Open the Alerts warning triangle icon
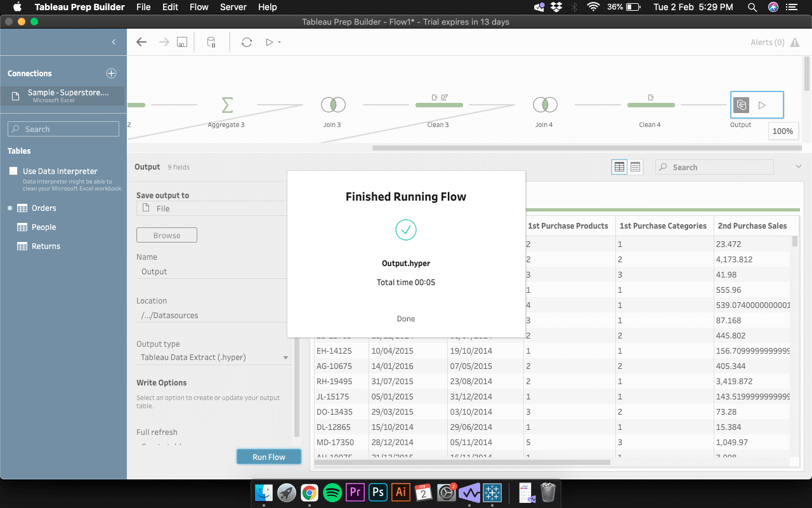 (795, 43)
